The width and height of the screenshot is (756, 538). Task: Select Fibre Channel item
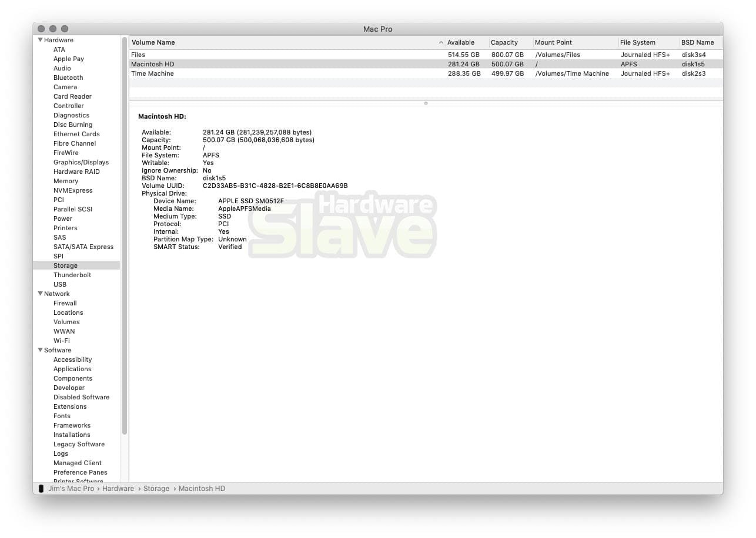point(75,143)
